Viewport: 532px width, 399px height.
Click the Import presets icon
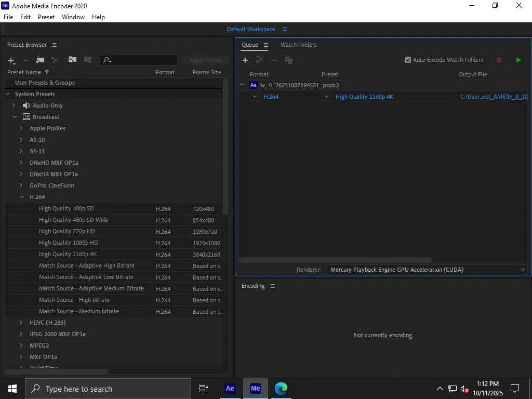pos(72,60)
